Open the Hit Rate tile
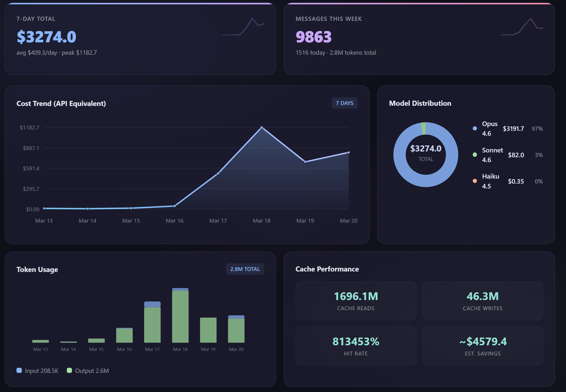Screen dimensions: 566x392 tap(356, 346)
